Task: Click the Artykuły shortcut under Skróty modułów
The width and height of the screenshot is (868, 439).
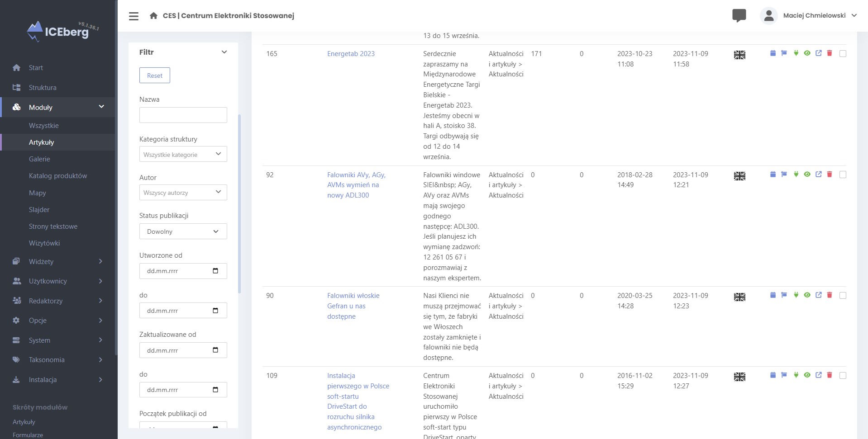Action: 24,422
